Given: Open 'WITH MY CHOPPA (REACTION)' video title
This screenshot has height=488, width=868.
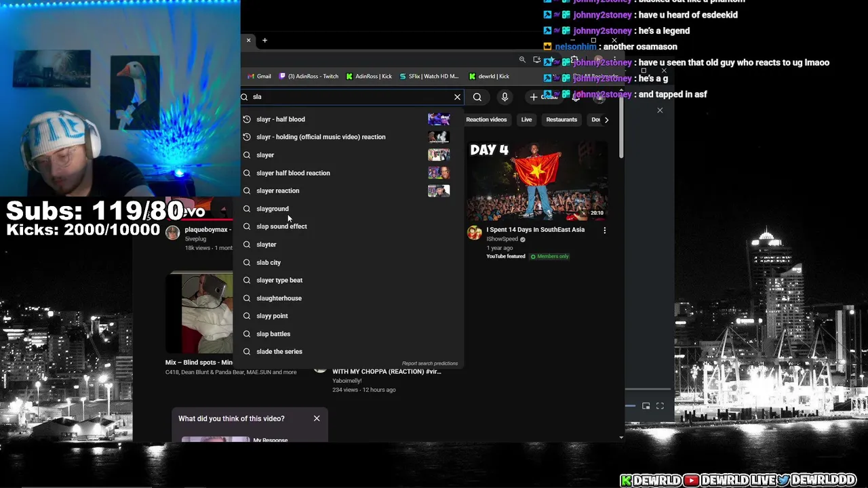Looking at the screenshot, I should tap(387, 371).
